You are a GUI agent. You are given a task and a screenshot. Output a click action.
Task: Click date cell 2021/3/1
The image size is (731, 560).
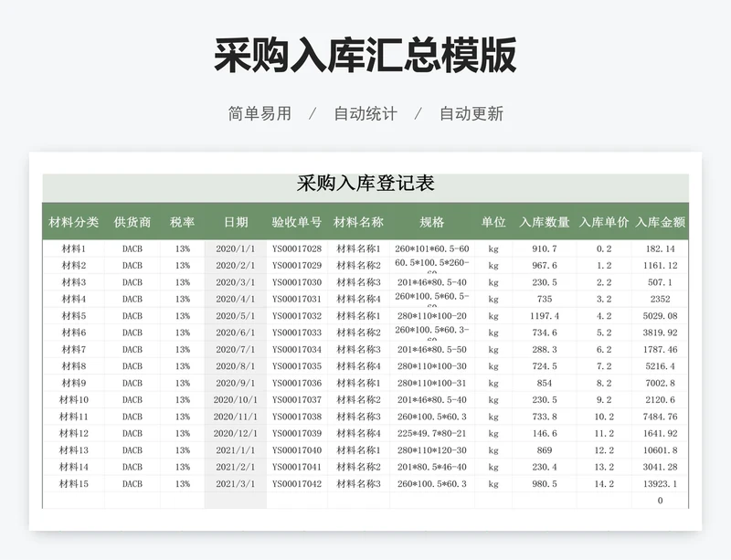(236, 483)
